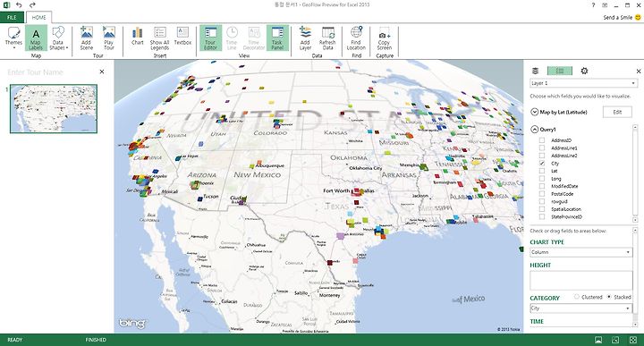Click the Redo arrow in title bar
Image resolution: width=644 pixels, height=346 pixels.
[x=32, y=5]
